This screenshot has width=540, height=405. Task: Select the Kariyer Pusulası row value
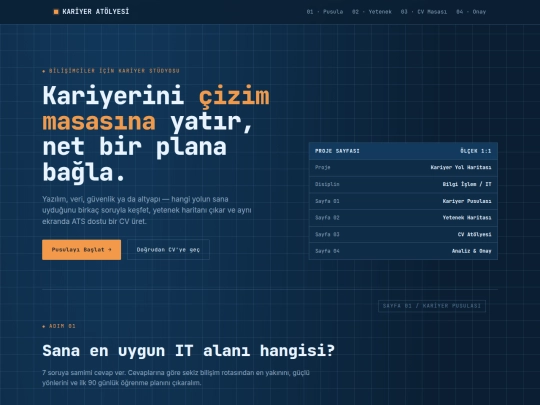click(467, 201)
